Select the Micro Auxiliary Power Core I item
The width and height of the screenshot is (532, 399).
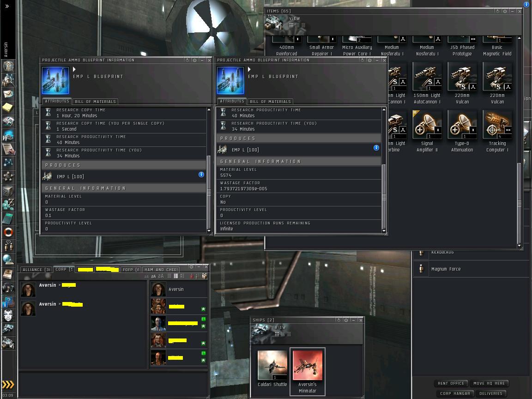point(357,47)
